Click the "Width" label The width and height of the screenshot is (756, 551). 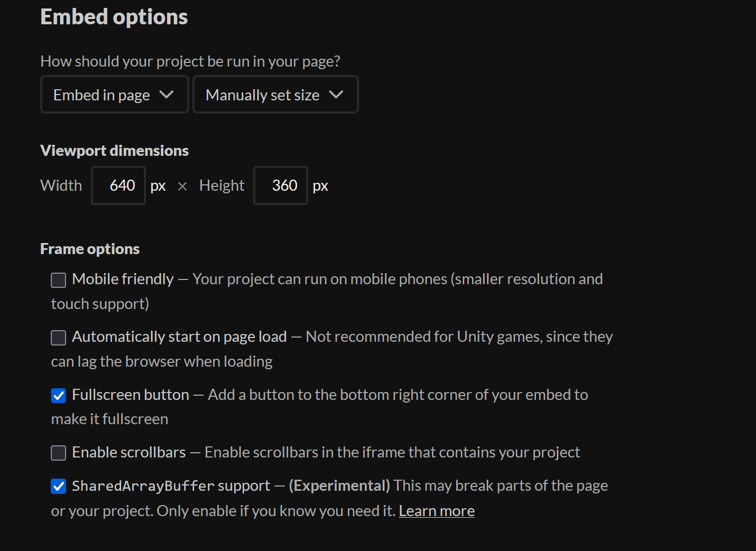coord(61,185)
